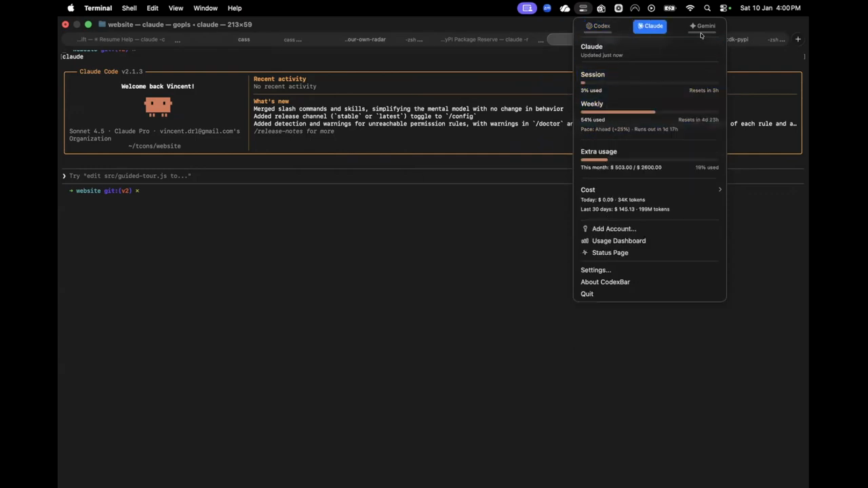The image size is (868, 488).
Task: Open the Status Page entry
Action: click(x=610, y=253)
